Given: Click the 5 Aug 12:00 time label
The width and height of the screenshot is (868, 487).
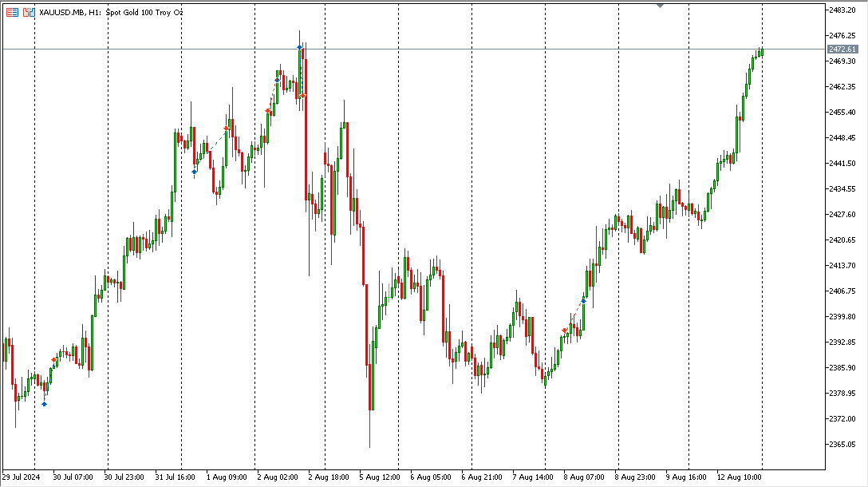Looking at the screenshot, I should pyautogui.click(x=379, y=477).
